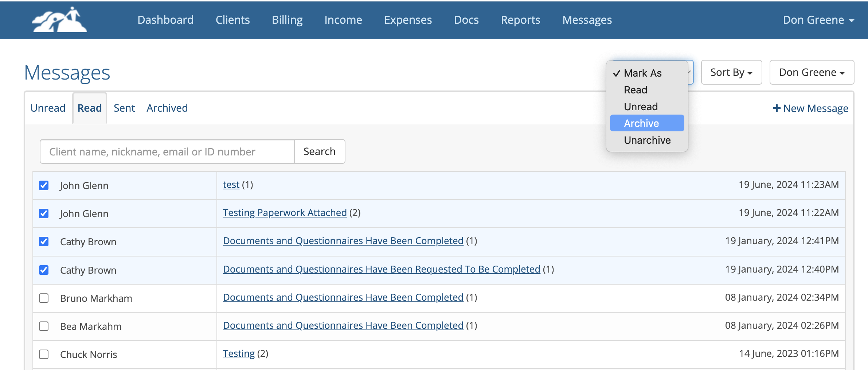Viewport: 868px width, 370px height.
Task: Open Messages in the navbar
Action: [x=587, y=20]
